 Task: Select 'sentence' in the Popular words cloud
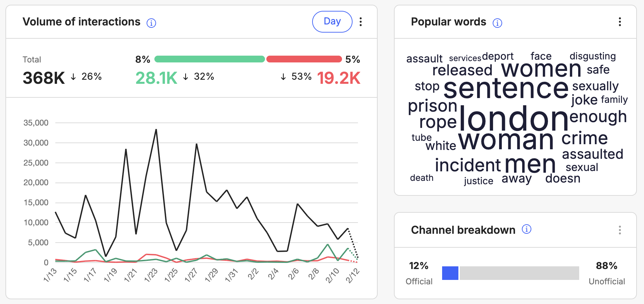coord(506,88)
